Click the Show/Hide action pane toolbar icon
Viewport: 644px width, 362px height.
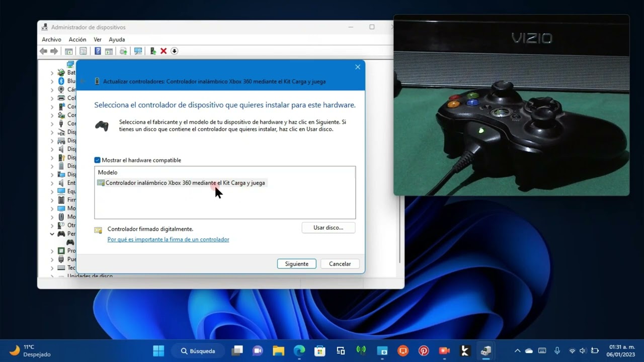click(108, 51)
